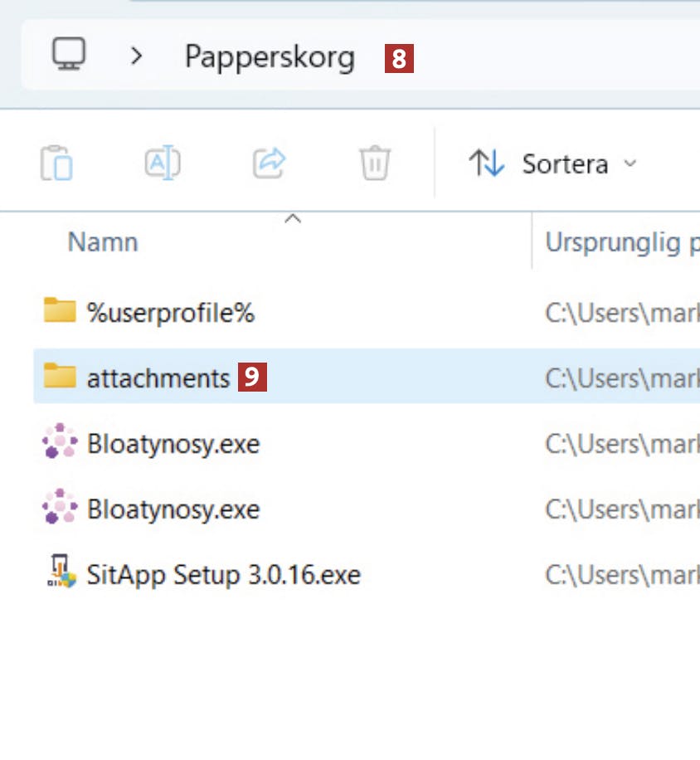Image resolution: width=700 pixels, height=760 pixels.
Task: Click the %userprofile% folder icon
Action: [60, 312]
